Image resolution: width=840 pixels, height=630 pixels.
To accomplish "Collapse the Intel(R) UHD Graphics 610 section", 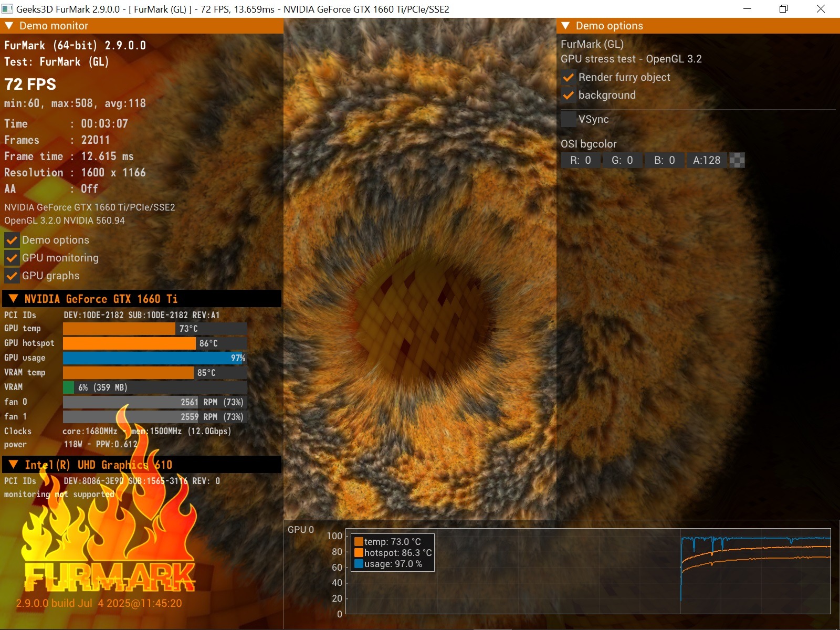I will [x=13, y=465].
